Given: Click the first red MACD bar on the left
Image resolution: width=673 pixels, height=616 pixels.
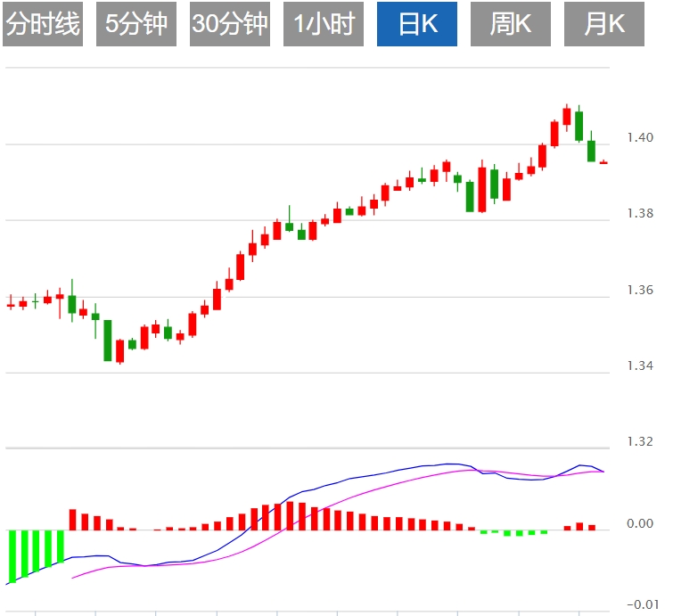Looking at the screenshot, I should (73, 520).
